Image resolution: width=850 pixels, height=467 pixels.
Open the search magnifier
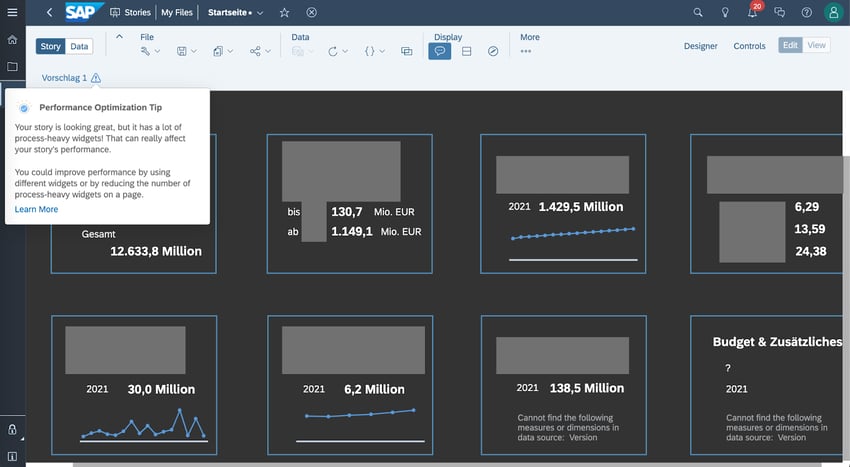tap(698, 12)
